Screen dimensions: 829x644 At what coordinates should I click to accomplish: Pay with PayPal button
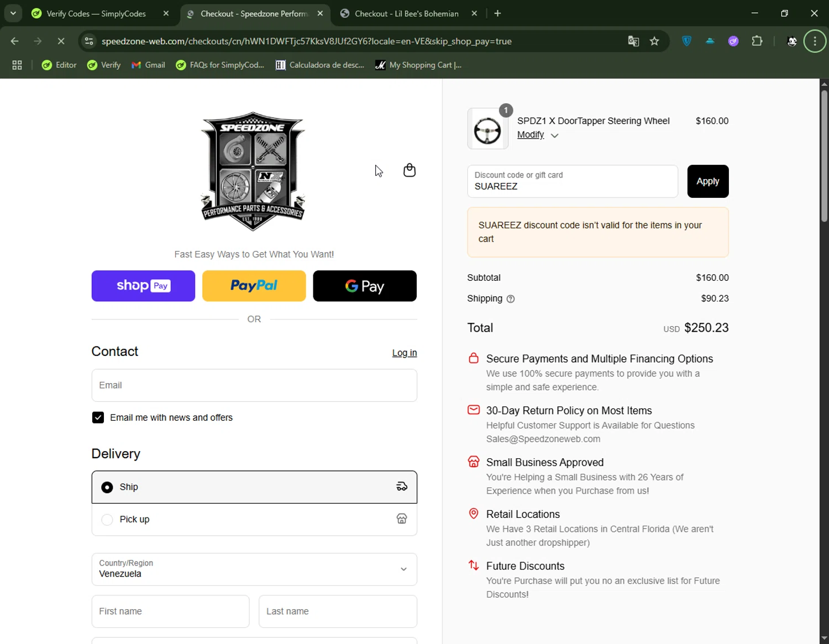pyautogui.click(x=254, y=286)
